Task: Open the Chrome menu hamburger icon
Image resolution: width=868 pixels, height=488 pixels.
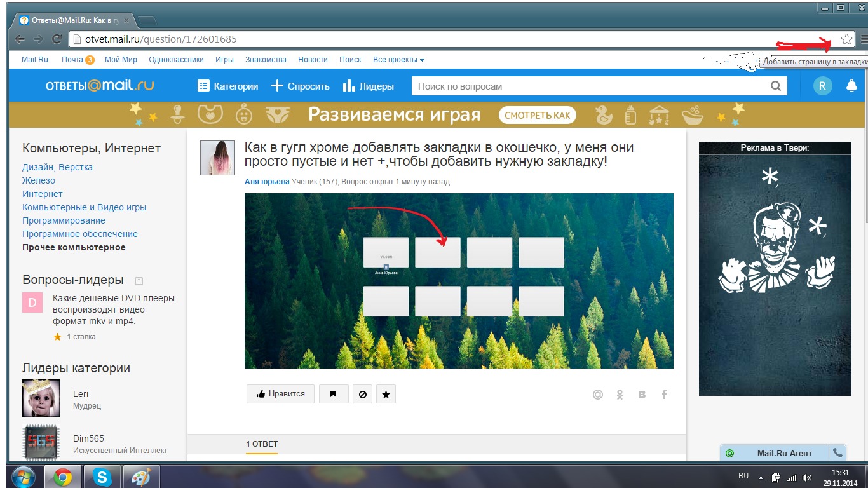Action: [x=864, y=39]
